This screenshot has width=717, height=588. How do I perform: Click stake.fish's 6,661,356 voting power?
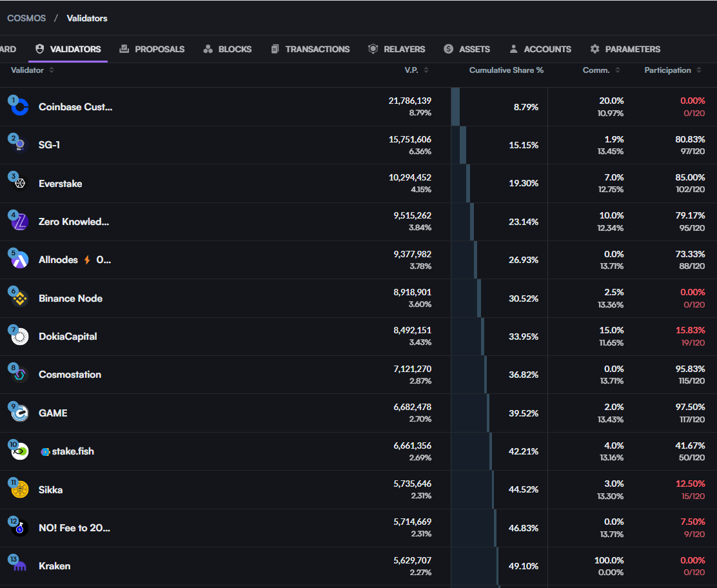[x=412, y=446]
